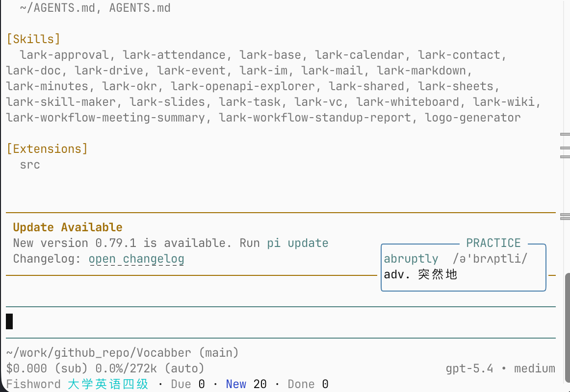Click the 'Due 0' status counter
This screenshot has height=392, width=570.
coord(188,384)
